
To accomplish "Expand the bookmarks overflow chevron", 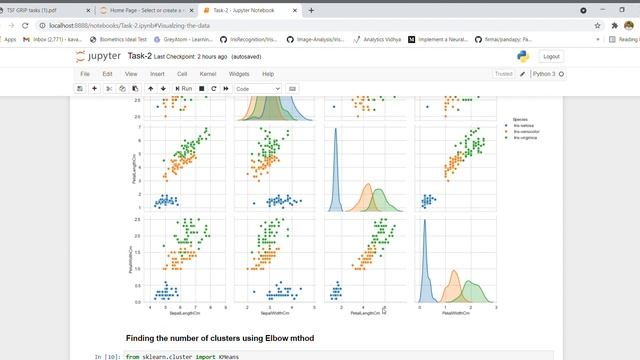I will coord(598,40).
